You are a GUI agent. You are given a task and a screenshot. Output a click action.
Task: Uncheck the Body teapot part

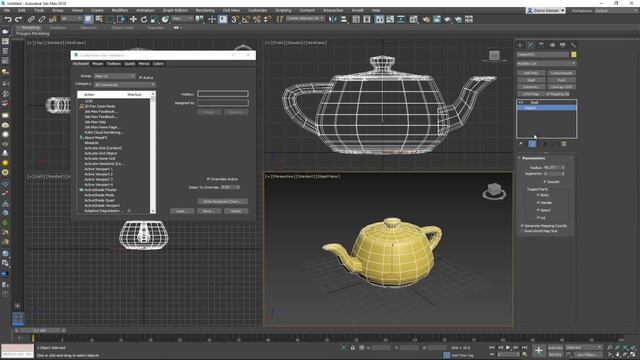point(538,195)
